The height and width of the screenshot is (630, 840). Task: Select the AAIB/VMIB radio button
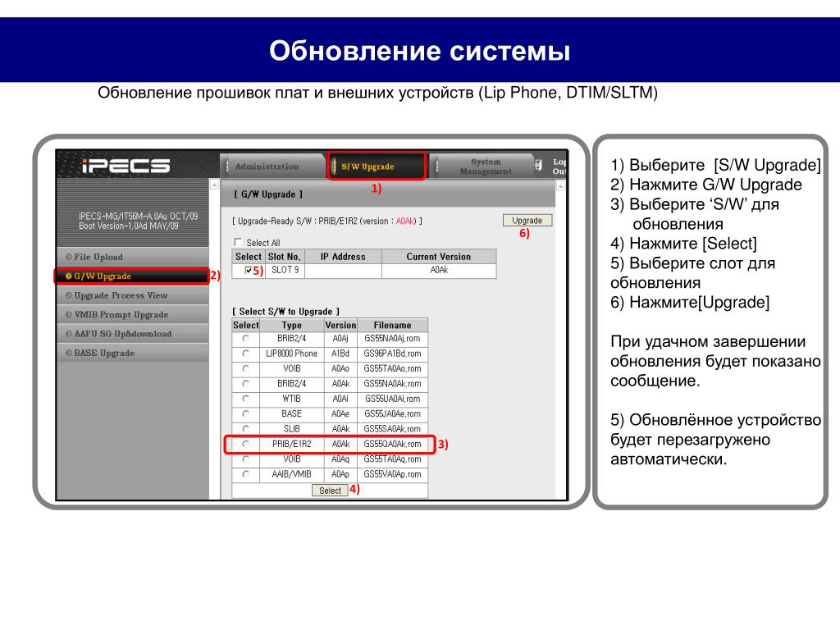click(x=245, y=474)
